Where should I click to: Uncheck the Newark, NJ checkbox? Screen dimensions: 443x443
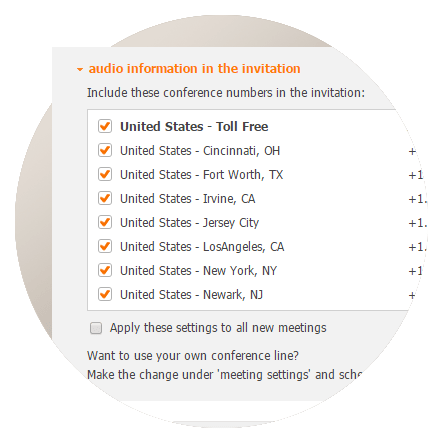pos(105,294)
